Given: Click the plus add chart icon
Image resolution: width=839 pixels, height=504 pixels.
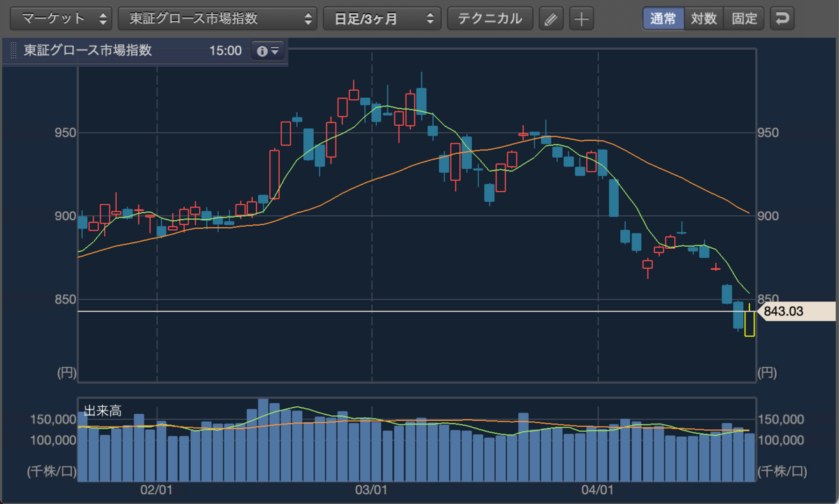Looking at the screenshot, I should (581, 19).
